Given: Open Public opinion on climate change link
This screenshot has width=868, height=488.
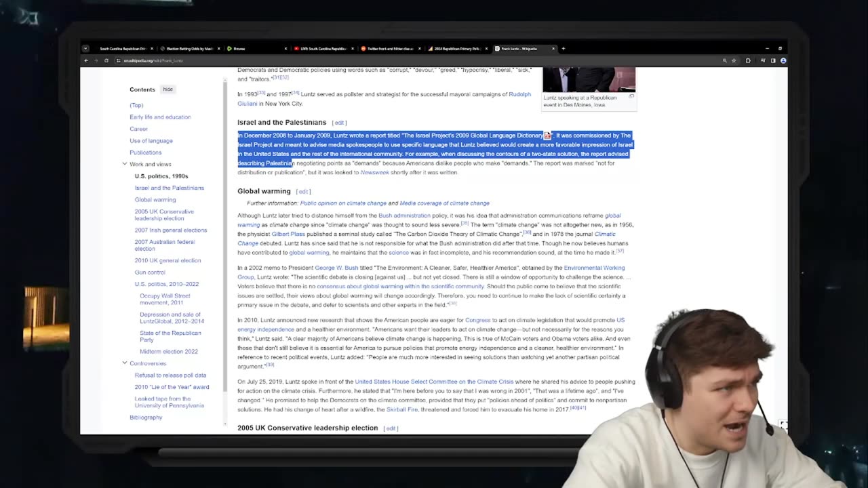Looking at the screenshot, I should (x=343, y=203).
